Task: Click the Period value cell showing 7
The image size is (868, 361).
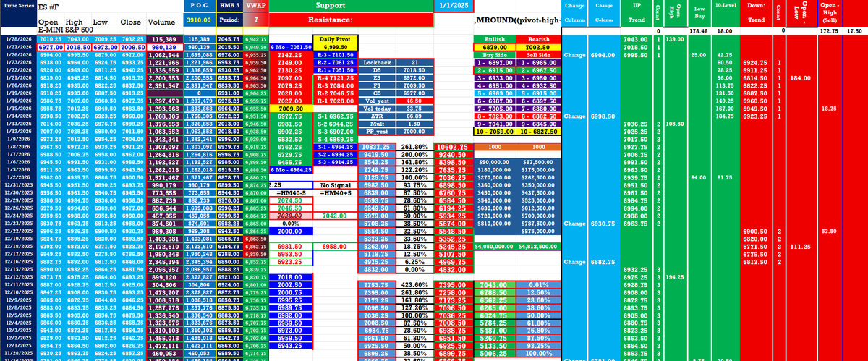Action: (x=255, y=20)
